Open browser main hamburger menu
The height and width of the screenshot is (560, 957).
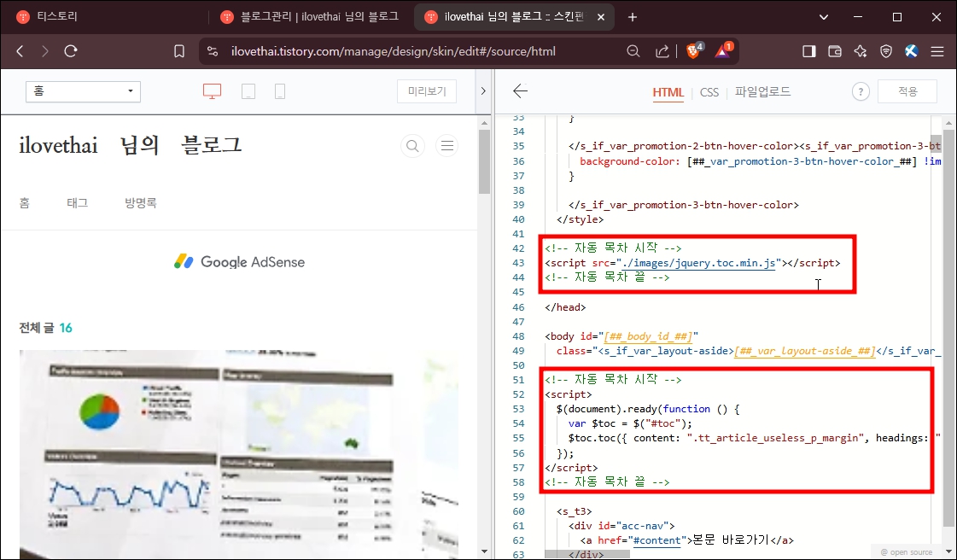coord(937,51)
